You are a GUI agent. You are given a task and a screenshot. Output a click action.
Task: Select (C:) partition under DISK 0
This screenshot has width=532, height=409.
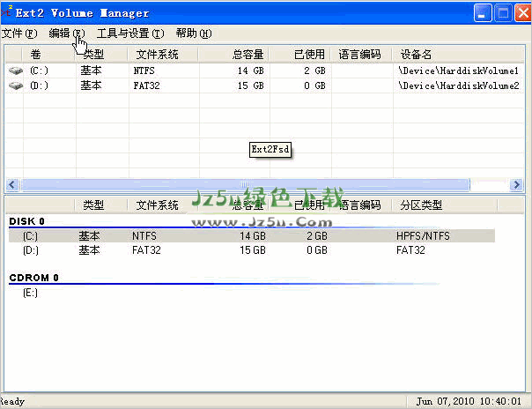pyautogui.click(x=252, y=236)
